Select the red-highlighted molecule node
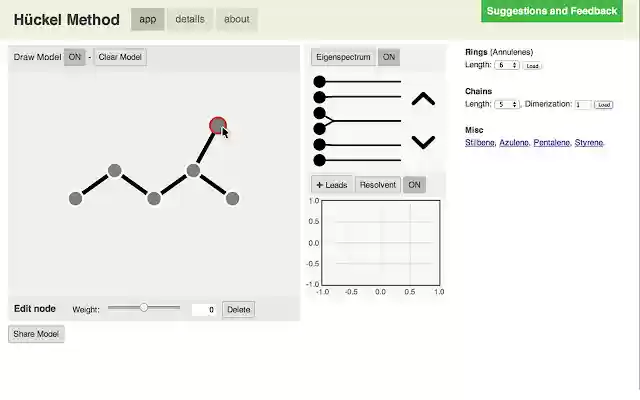The height and width of the screenshot is (400, 640). click(x=218, y=125)
